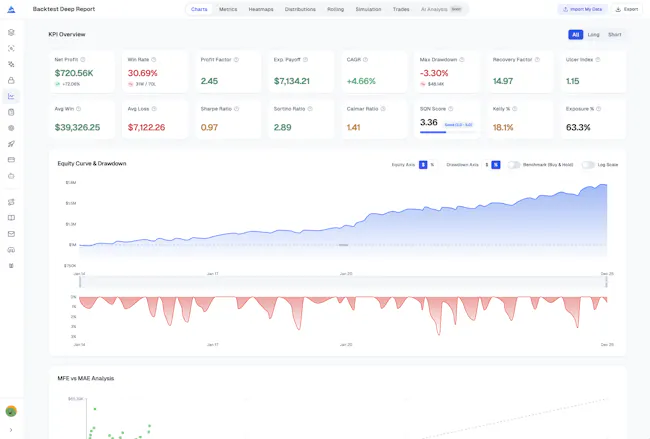Click the info icon next to Sortino Ratio
This screenshot has width=650, height=439.
click(310, 109)
